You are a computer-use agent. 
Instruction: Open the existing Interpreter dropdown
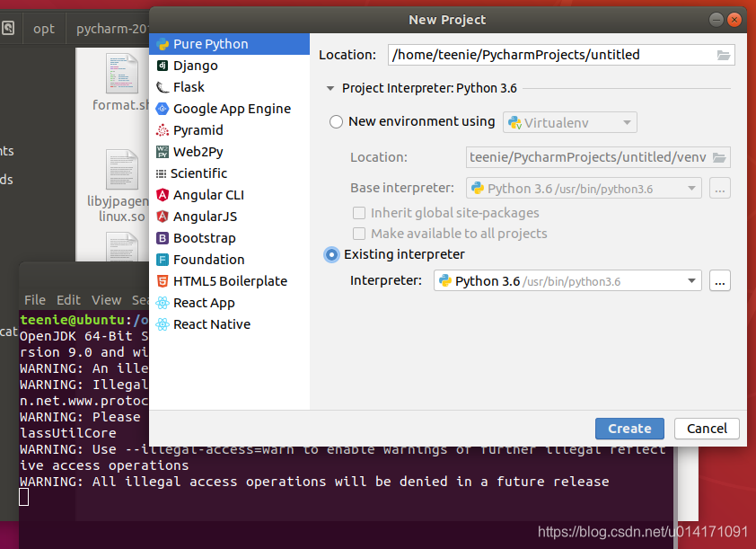[567, 280]
